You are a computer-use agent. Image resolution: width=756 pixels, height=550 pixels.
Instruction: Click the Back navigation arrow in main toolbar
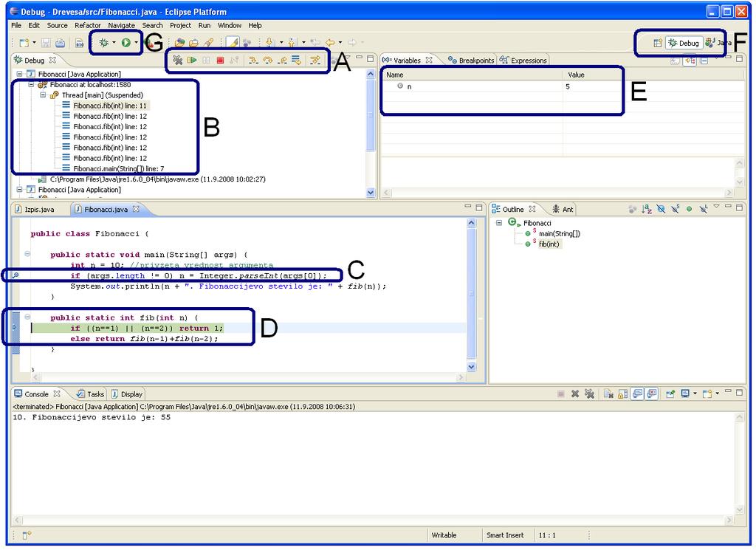pos(330,43)
